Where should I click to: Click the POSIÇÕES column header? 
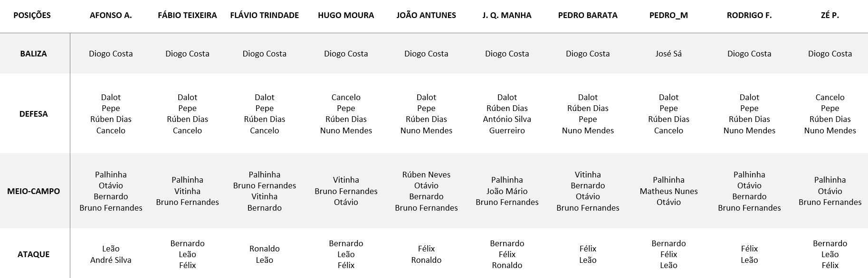(32, 15)
